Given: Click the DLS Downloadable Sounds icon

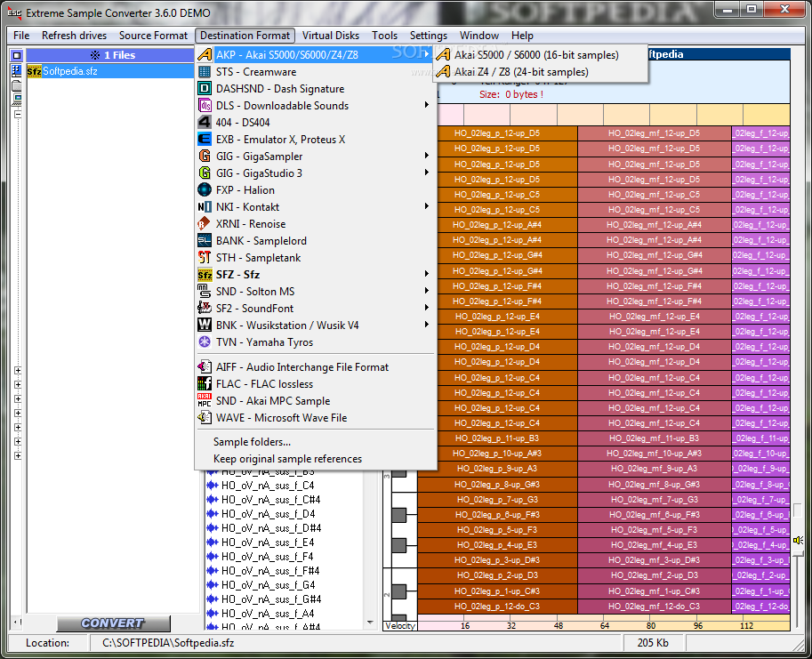Looking at the screenshot, I should (x=205, y=106).
